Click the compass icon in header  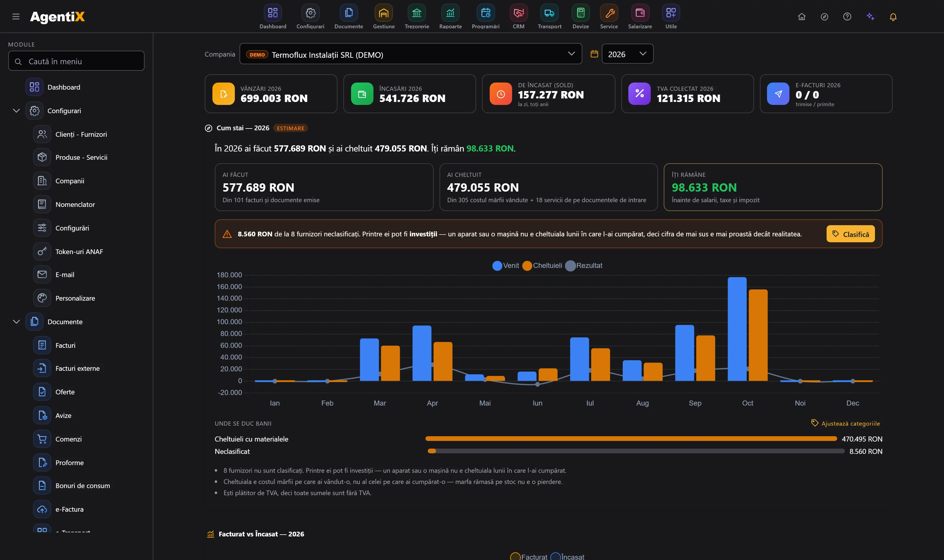pos(824,17)
